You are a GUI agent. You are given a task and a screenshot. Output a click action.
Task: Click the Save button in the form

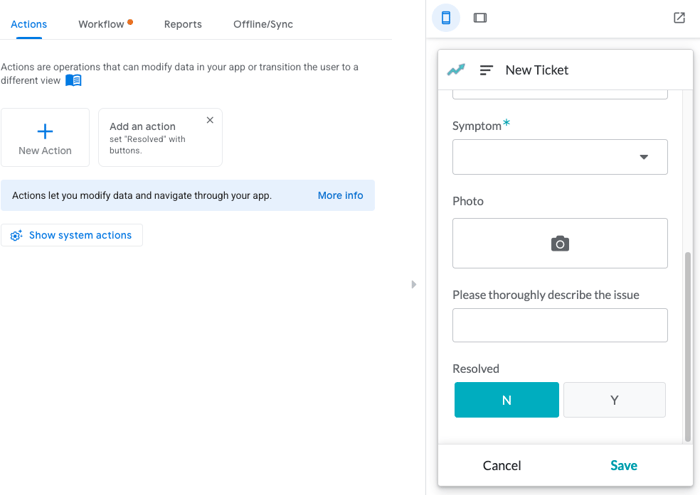[x=624, y=466]
